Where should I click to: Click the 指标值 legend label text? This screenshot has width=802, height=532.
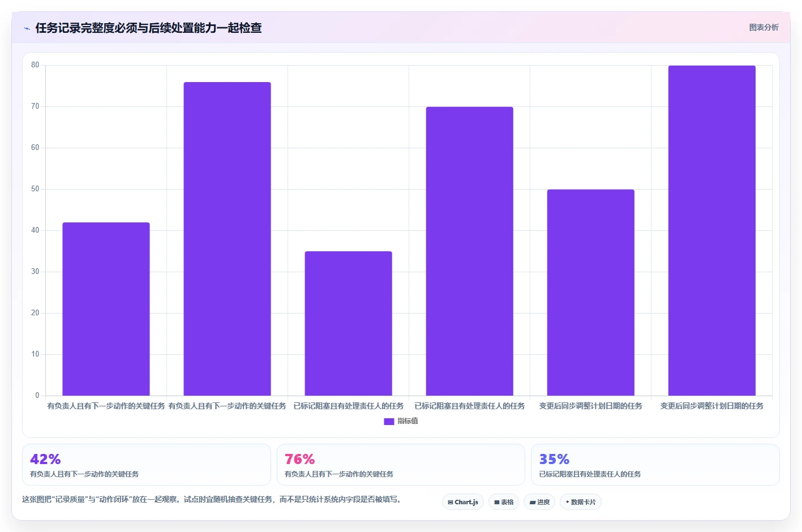click(408, 421)
